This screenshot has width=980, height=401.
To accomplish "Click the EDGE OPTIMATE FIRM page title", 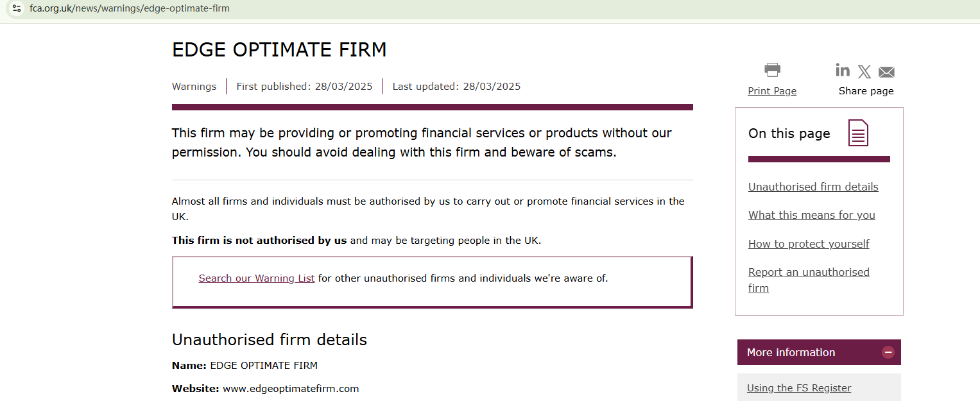I will [279, 49].
